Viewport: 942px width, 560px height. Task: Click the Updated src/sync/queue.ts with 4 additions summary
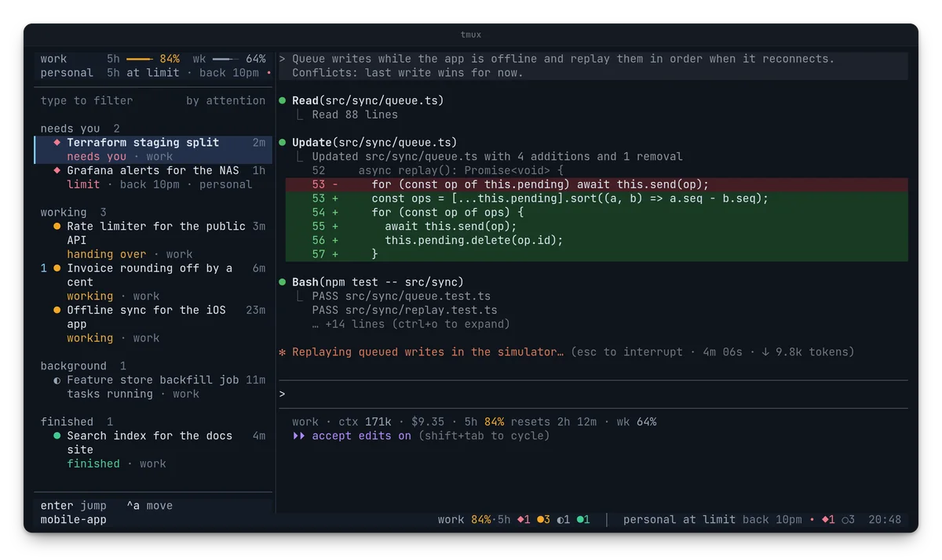(x=497, y=157)
